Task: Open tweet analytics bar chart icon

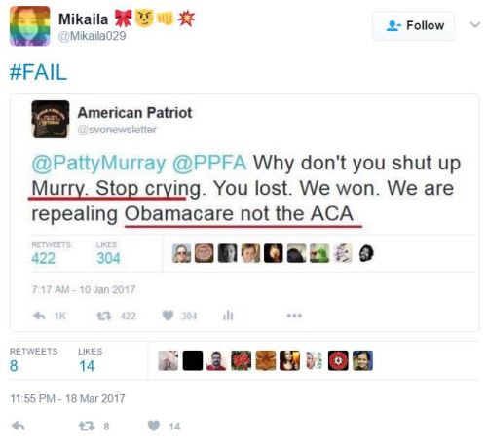Action: click(228, 316)
